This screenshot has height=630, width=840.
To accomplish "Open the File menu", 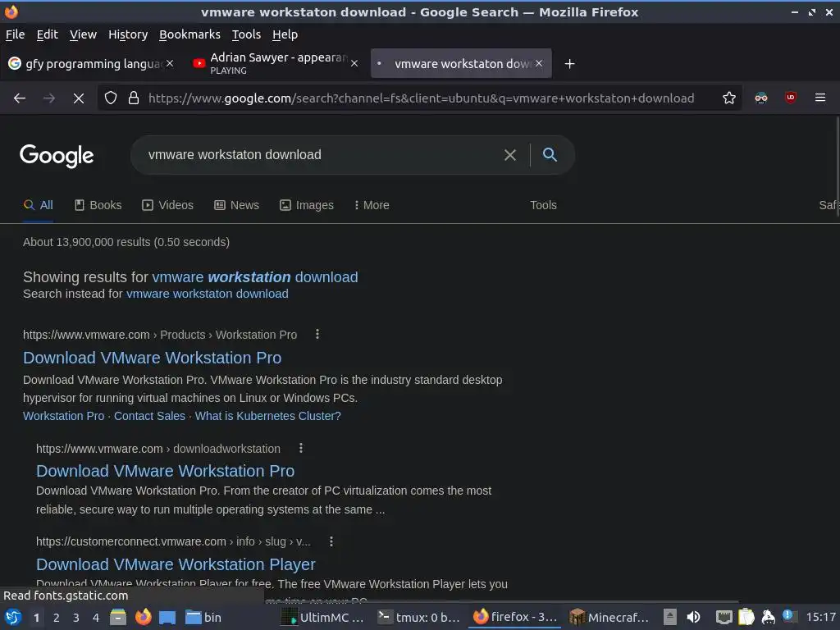I will point(15,34).
